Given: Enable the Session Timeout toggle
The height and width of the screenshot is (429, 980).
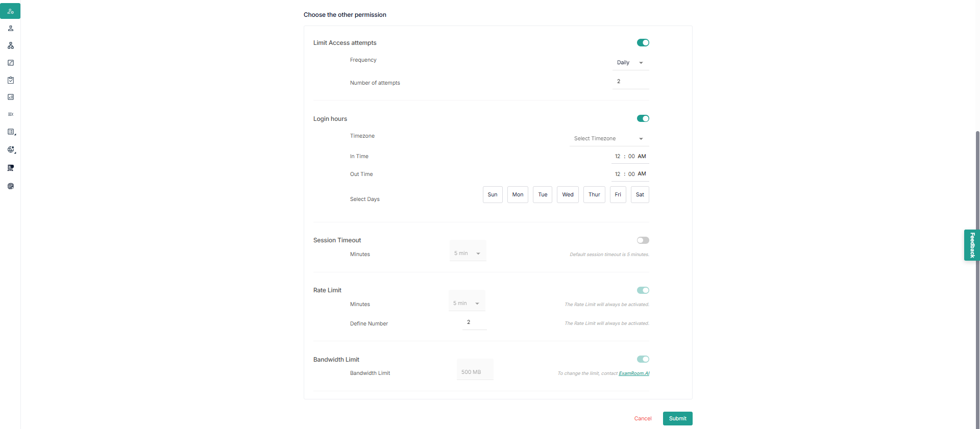Looking at the screenshot, I should 643,240.
